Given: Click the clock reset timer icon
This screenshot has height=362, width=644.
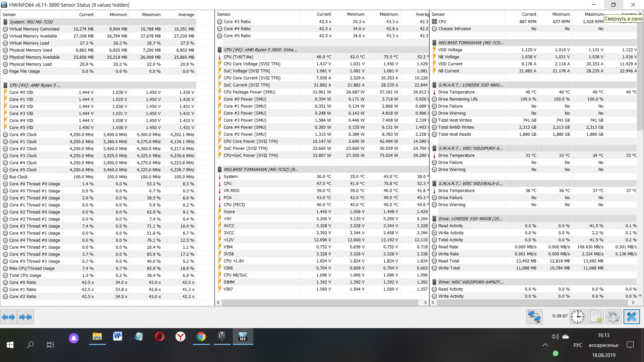Looking at the screenshot, I should point(578,317).
